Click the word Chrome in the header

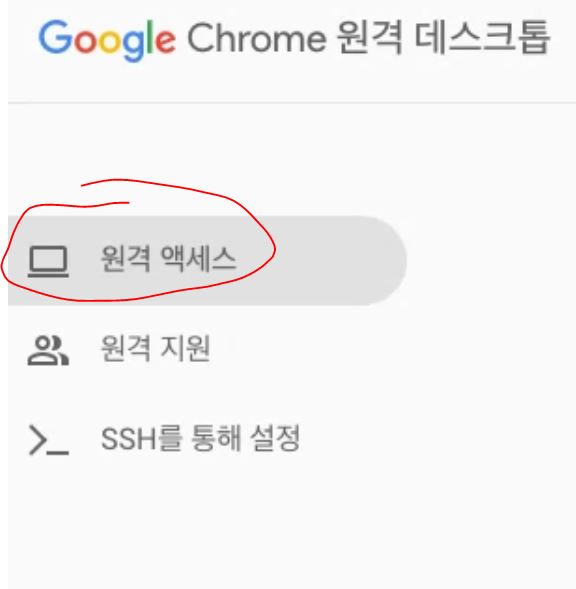257,38
